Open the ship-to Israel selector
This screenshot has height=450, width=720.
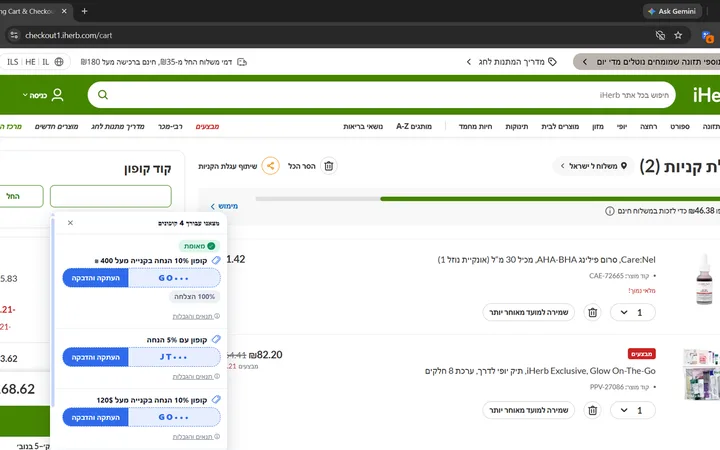coord(593,166)
